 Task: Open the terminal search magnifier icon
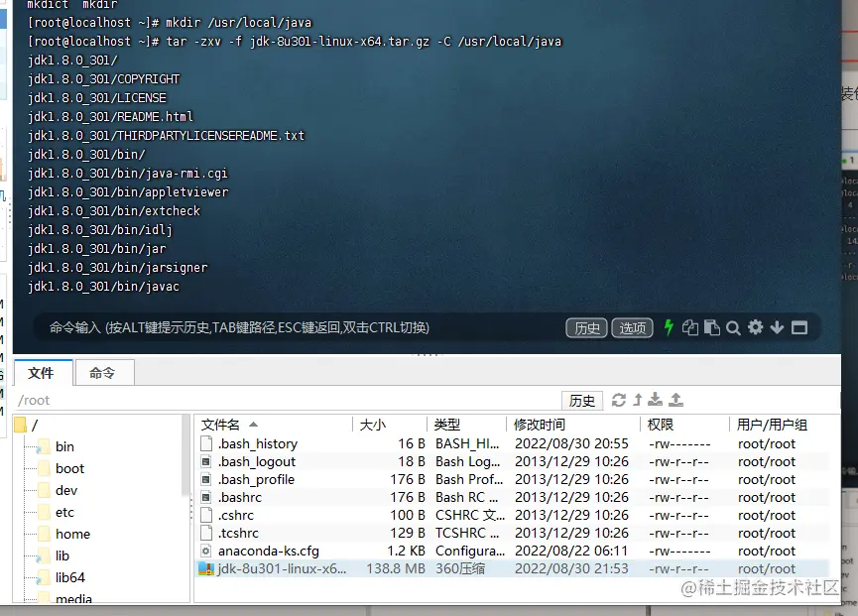[x=733, y=328]
